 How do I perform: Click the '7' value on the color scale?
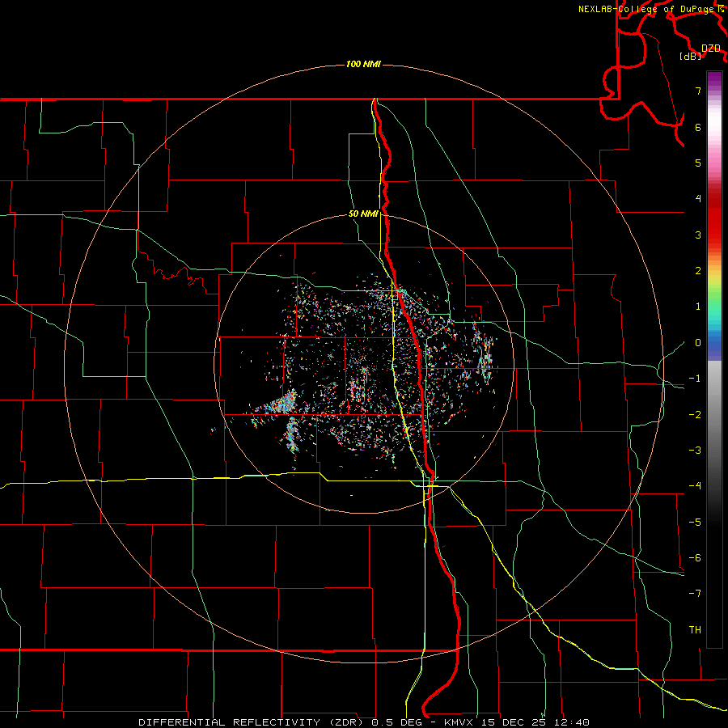[698, 91]
